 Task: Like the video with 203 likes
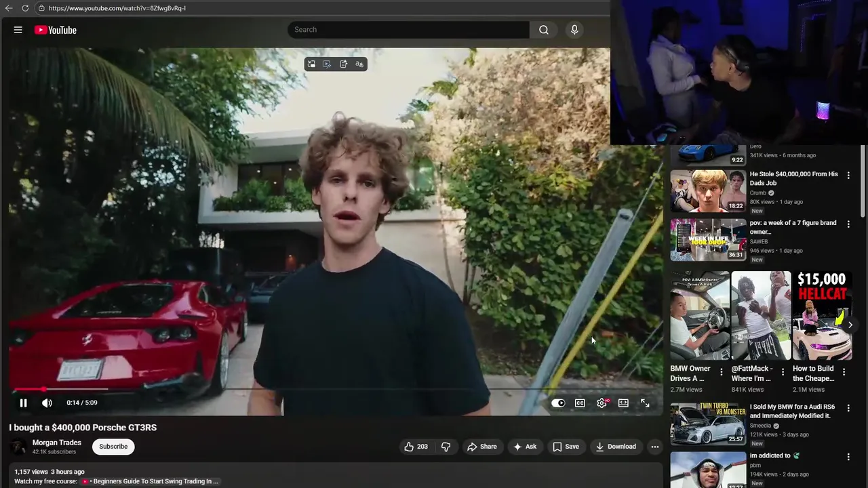click(x=416, y=447)
